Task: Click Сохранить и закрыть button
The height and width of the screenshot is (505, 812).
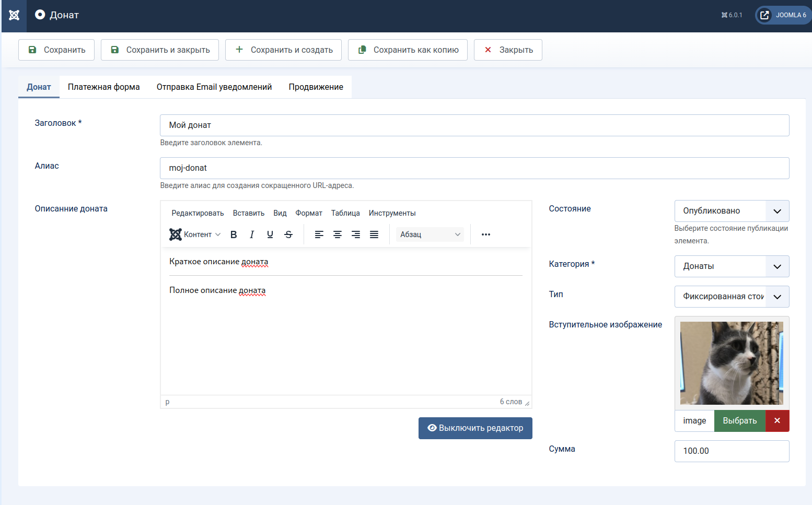Action: point(160,50)
